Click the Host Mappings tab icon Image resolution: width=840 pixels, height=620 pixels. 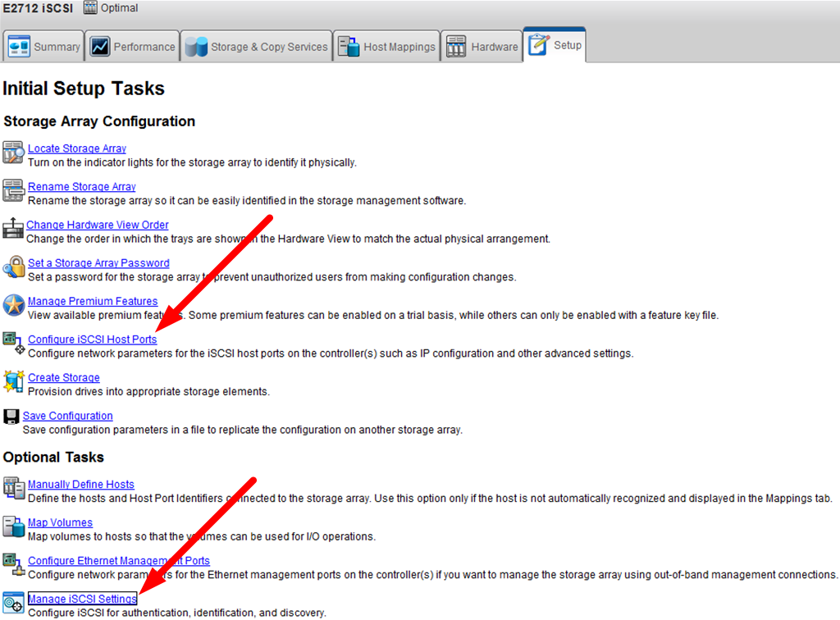[348, 46]
